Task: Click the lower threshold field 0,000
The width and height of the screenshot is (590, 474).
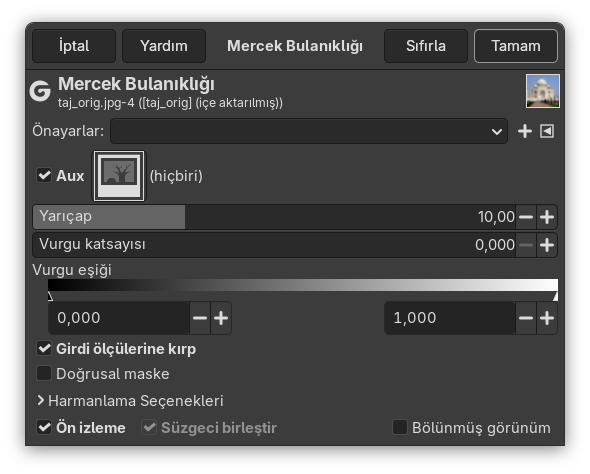Action: click(119, 318)
